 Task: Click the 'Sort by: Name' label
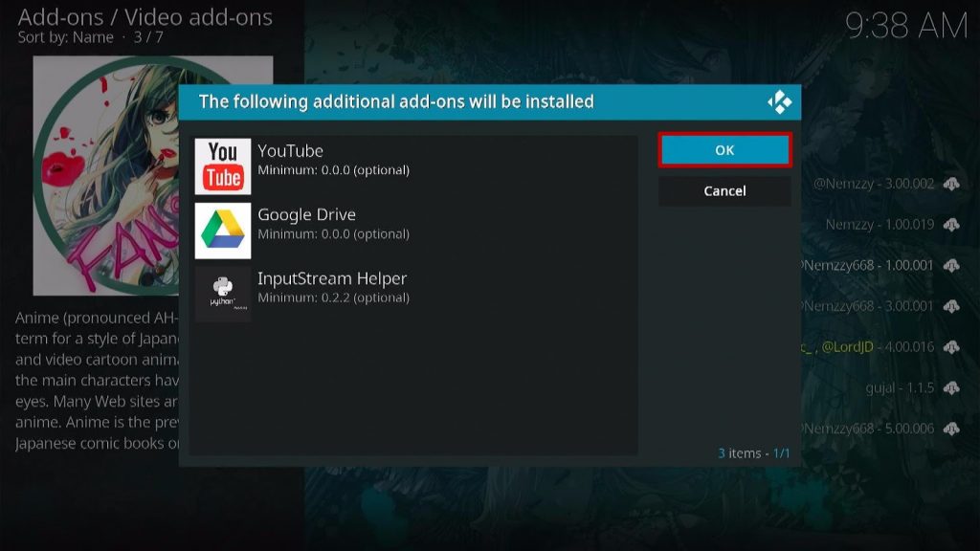coord(66,37)
